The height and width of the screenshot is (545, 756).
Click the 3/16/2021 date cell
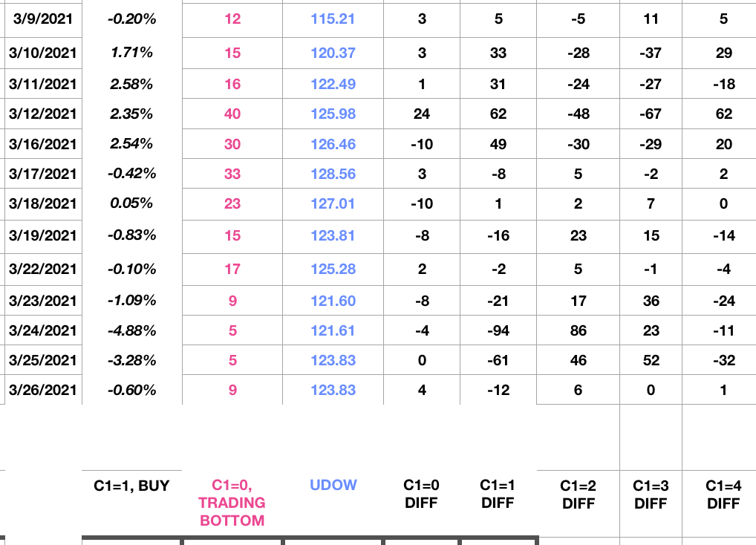(42, 144)
